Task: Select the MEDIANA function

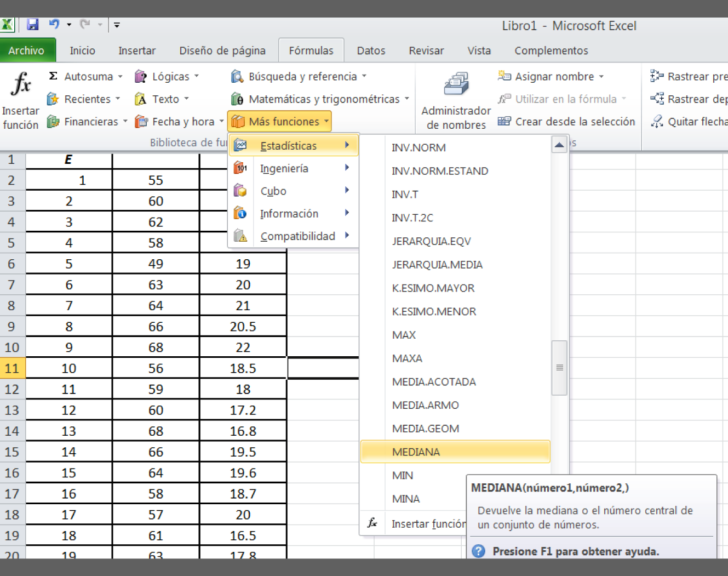Action: pos(455,452)
